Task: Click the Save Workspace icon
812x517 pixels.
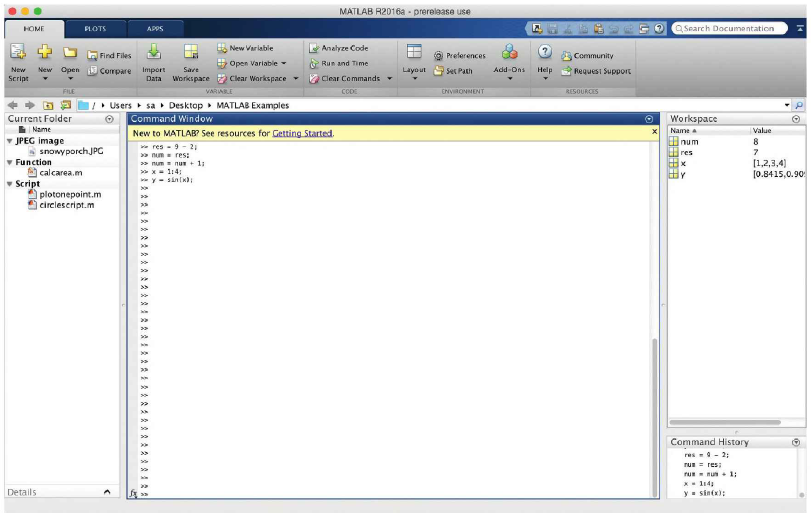Action: click(x=191, y=52)
